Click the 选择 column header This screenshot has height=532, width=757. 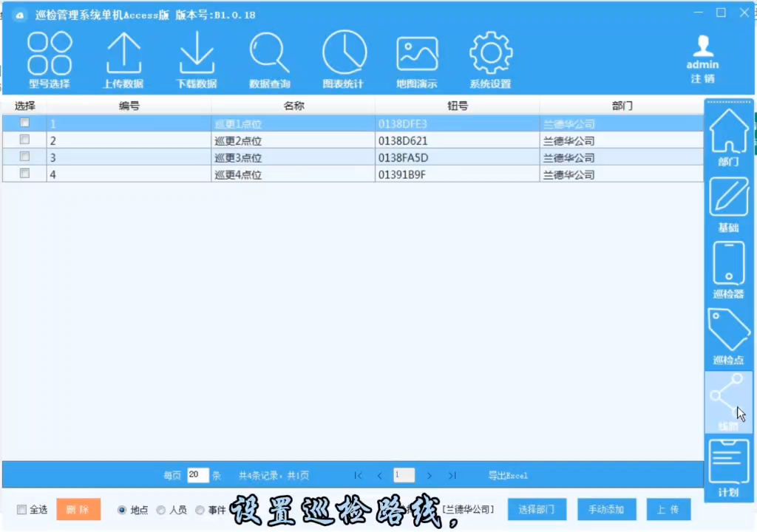click(24, 106)
